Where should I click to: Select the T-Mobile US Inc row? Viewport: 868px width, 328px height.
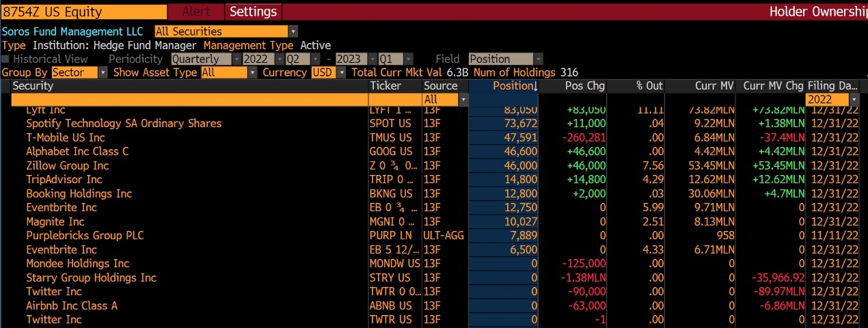point(434,137)
